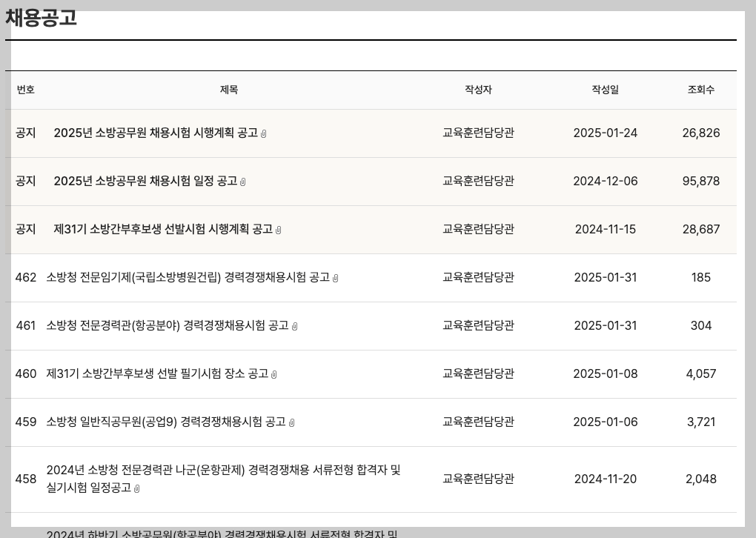Screen dimensions: 756x538
Task: Click author 교육훈련담당관 on notice 460
Action: (x=478, y=373)
